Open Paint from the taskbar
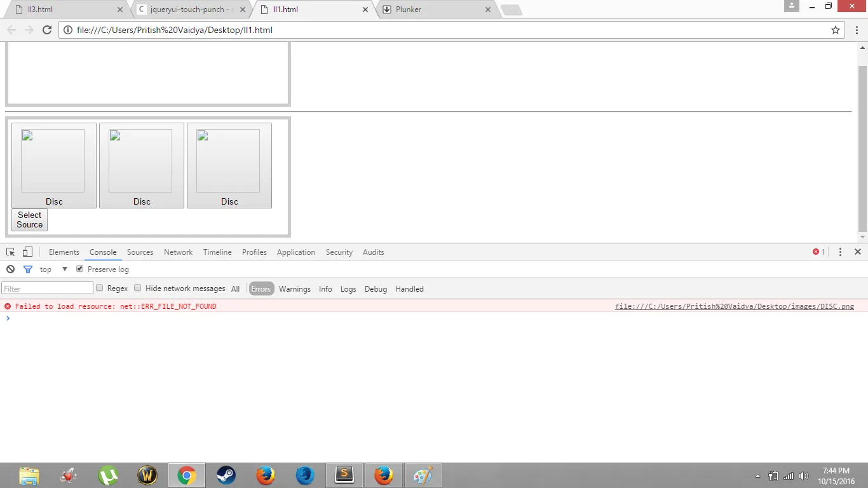Screen dimensions: 868x488 pyautogui.click(x=423, y=475)
